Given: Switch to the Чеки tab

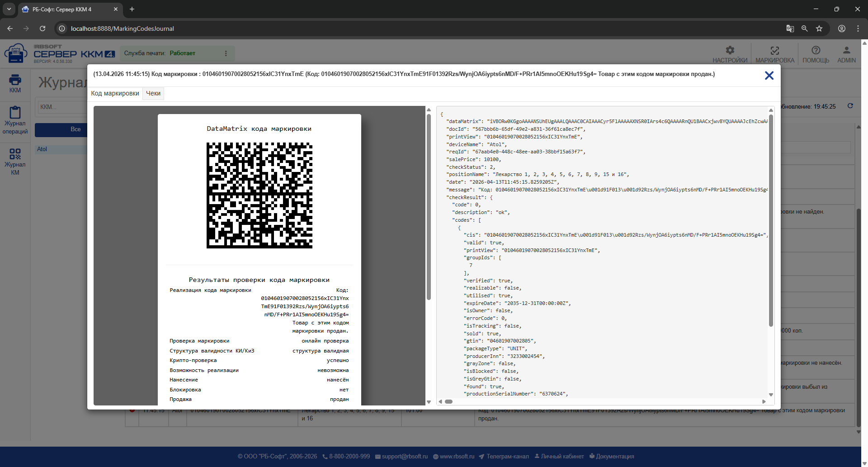Looking at the screenshot, I should (153, 93).
